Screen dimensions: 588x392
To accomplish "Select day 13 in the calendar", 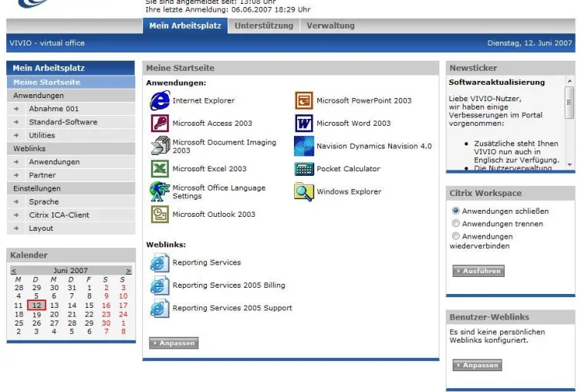I will point(54,306).
